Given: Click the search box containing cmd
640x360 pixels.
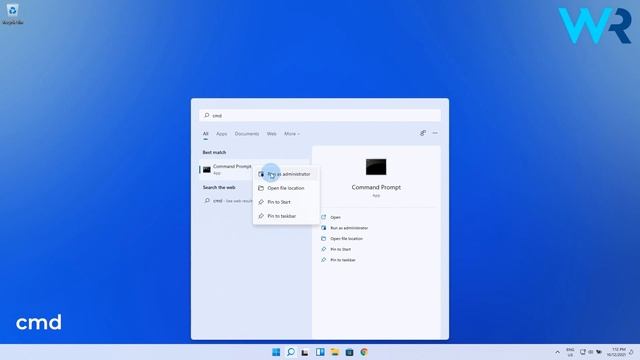Looking at the screenshot, I should click(x=320, y=116).
